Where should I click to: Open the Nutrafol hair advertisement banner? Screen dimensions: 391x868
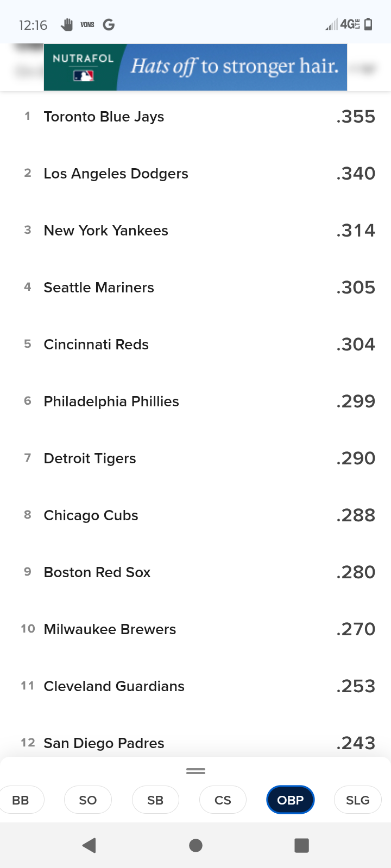[x=195, y=67]
